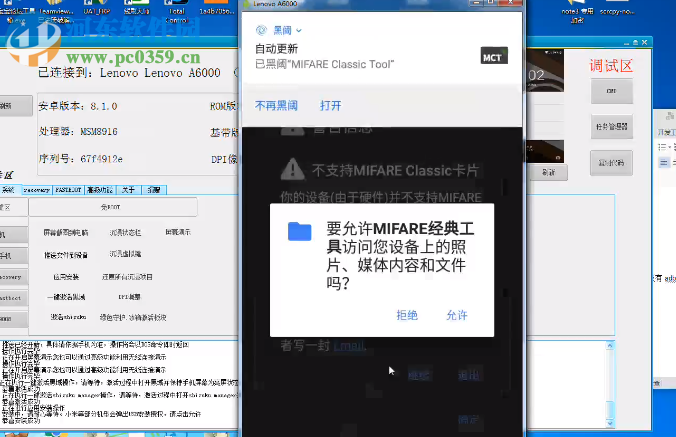Select the first 系统 tab in toolbox window
Viewport: 676px width, 437px height.
click(9, 190)
